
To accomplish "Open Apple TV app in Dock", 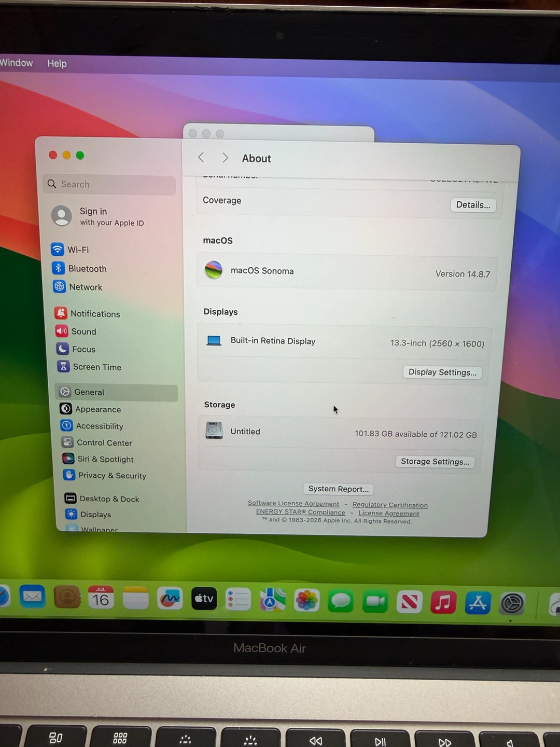I will tap(204, 599).
